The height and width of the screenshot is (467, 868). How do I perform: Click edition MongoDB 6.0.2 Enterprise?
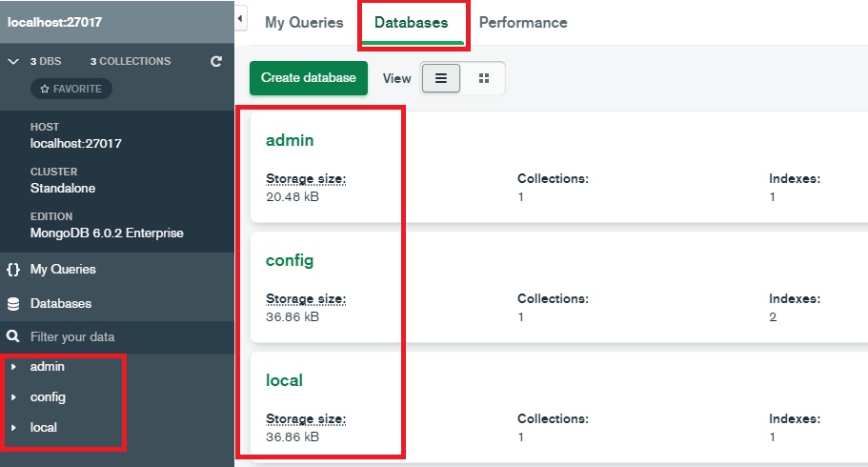pos(107,233)
